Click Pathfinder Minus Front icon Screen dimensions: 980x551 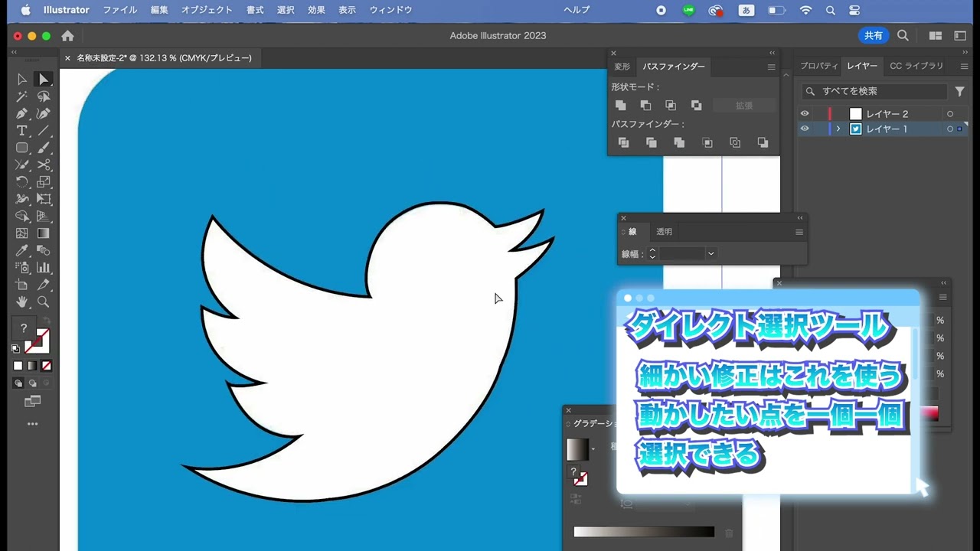[x=645, y=106]
